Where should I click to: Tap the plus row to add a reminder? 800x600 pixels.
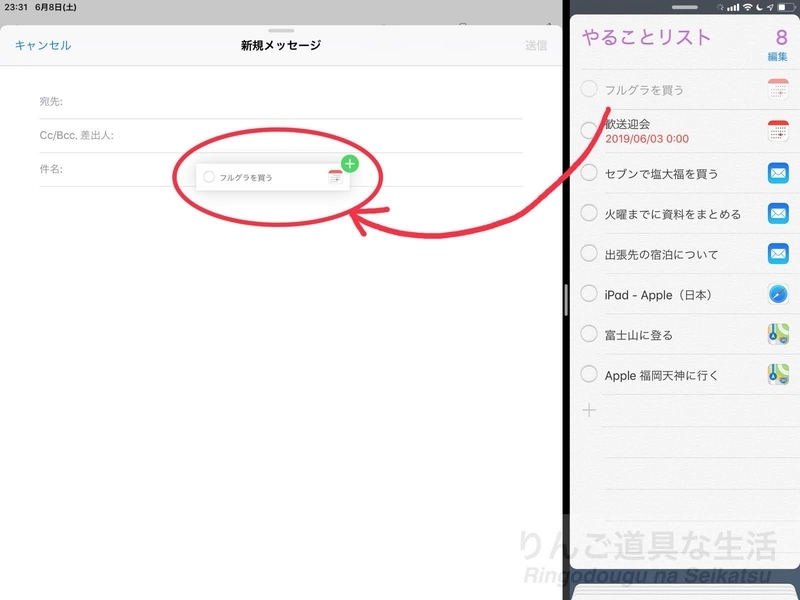pyautogui.click(x=588, y=408)
